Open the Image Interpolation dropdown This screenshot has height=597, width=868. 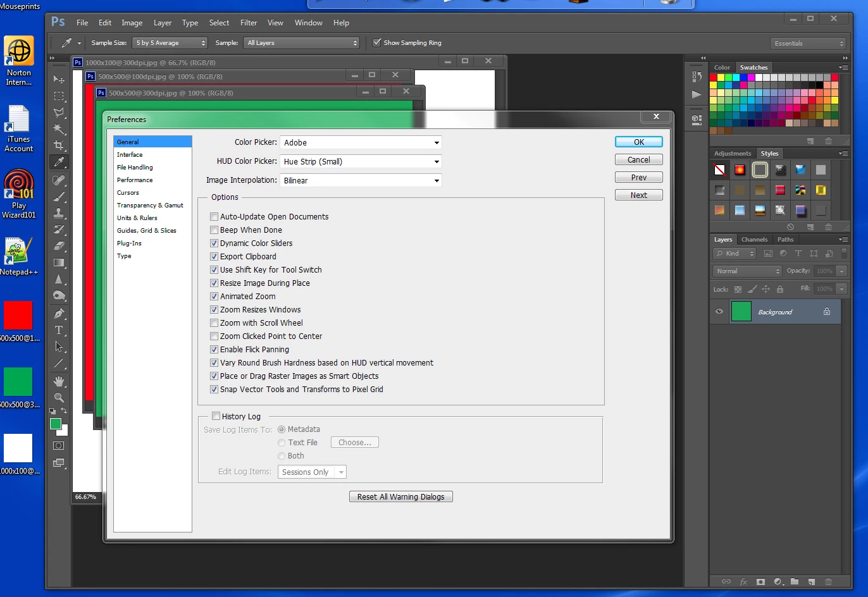361,181
